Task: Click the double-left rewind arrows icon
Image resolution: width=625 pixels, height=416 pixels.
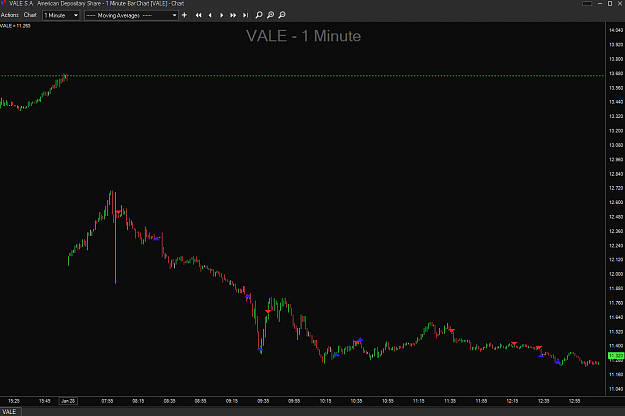Action: (199, 15)
